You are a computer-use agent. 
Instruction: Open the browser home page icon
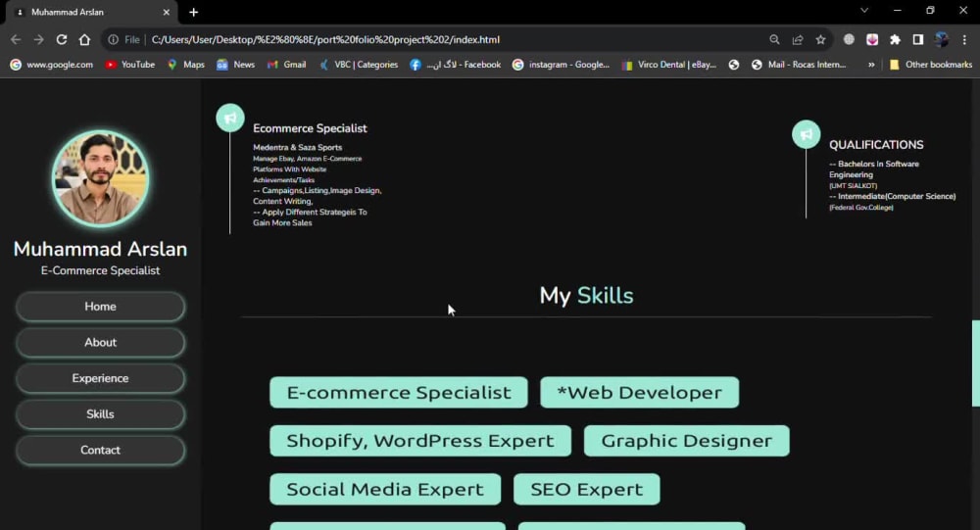[84, 39]
